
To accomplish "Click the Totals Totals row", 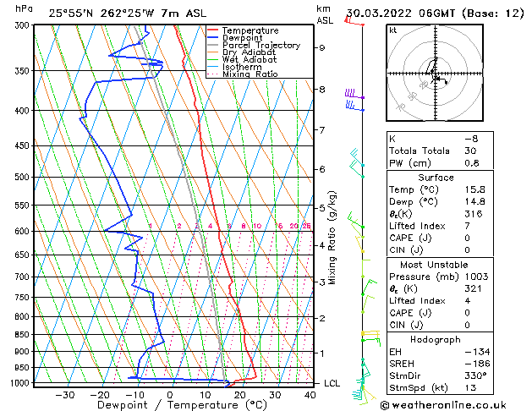I will (x=440, y=151).
